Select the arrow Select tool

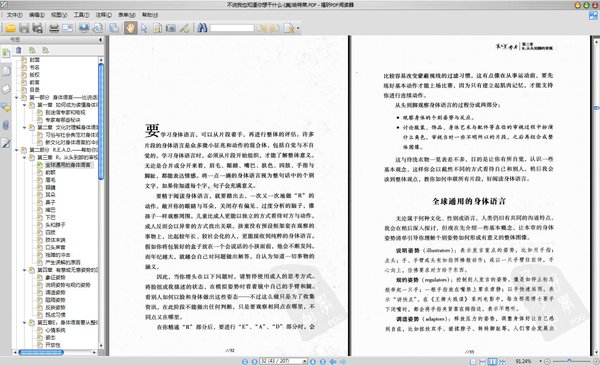[x=144, y=28]
